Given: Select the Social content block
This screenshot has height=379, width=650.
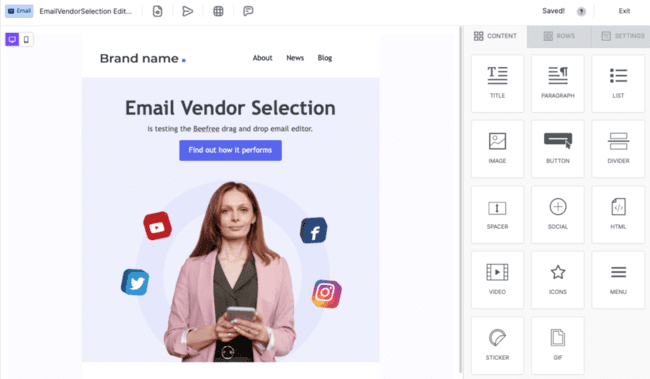Looking at the screenshot, I should [558, 214].
